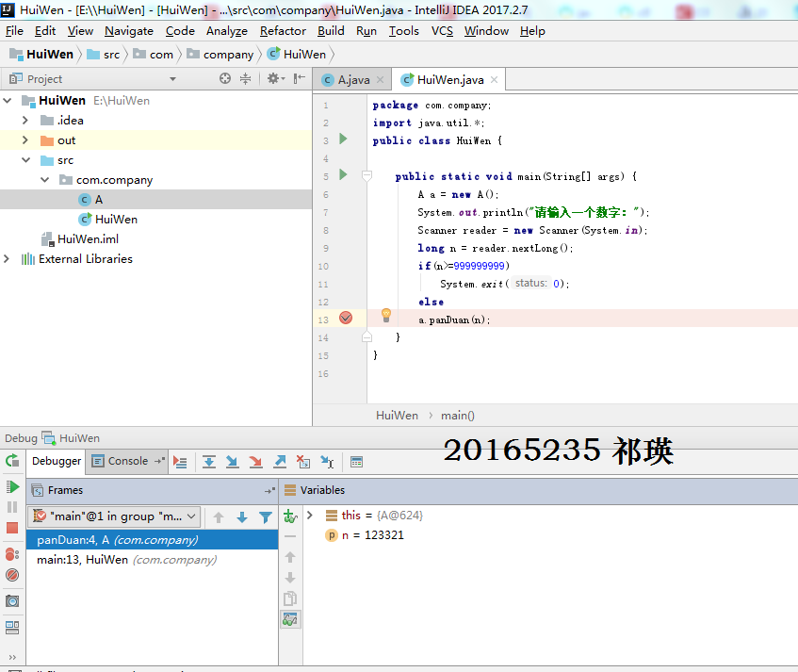Open the File menu
Viewport: 798px width, 672px height.
tap(14, 31)
